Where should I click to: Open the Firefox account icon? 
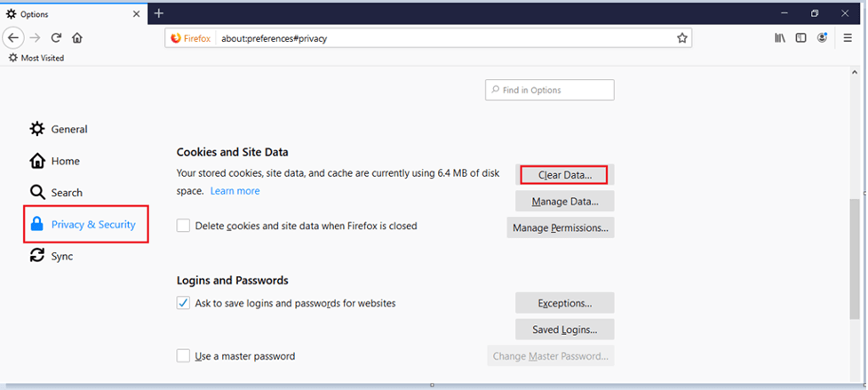(824, 38)
